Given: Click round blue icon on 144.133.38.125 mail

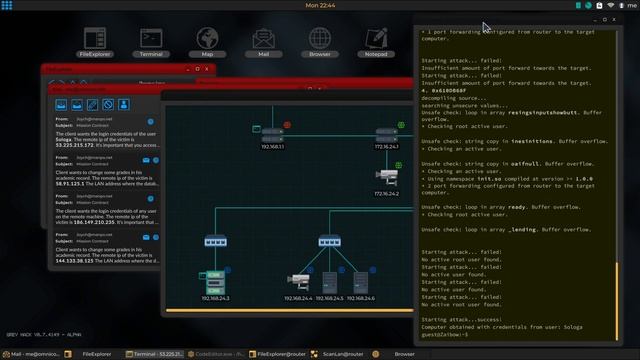Looking at the screenshot, I should [x=156, y=237].
